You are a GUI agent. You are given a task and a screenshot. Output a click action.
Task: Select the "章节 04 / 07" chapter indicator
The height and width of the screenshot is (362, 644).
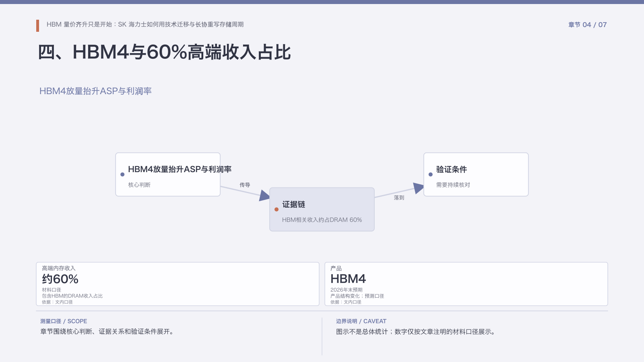[x=587, y=25]
